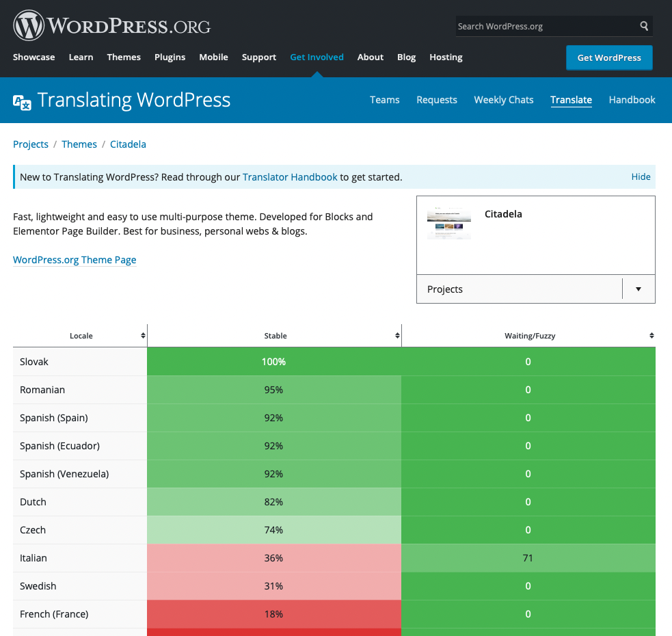Open the Weekly Chats tab
The height and width of the screenshot is (636, 672).
(503, 100)
